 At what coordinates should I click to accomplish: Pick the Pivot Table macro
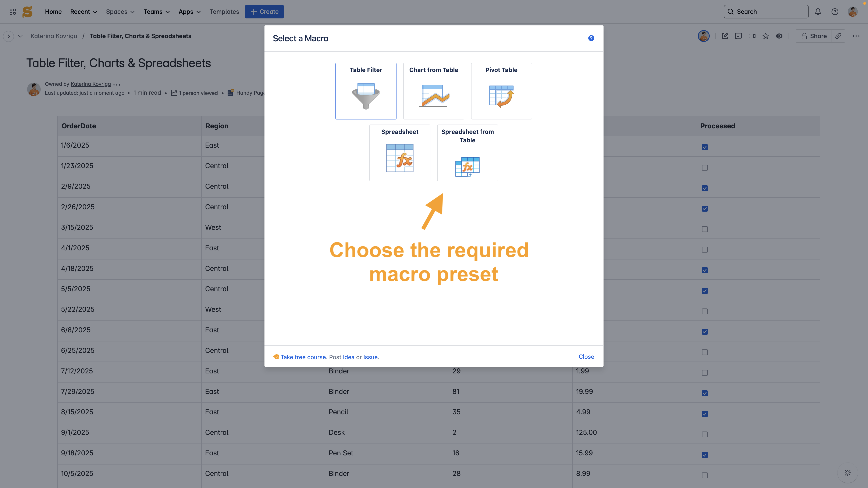pos(501,91)
